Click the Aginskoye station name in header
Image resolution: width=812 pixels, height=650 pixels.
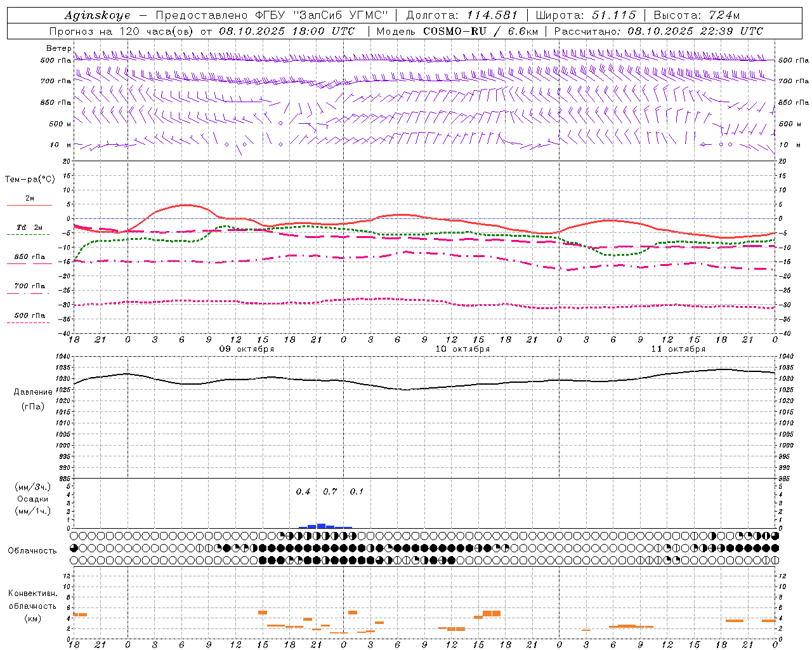click(x=97, y=15)
